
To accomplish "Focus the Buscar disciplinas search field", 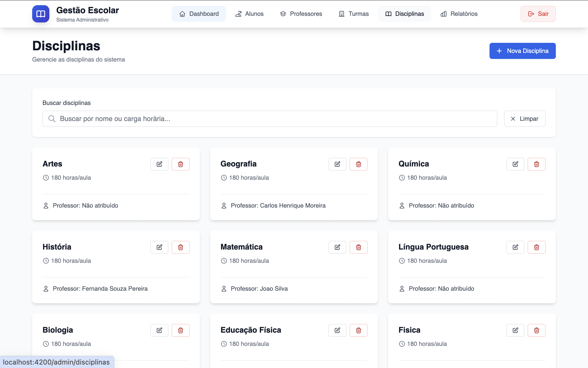I will [270, 119].
